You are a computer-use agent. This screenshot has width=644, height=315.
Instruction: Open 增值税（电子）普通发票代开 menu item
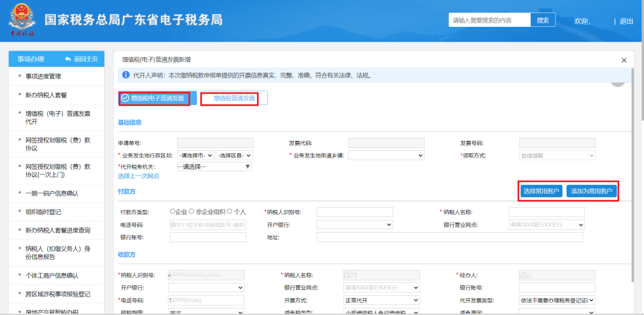click(58, 117)
